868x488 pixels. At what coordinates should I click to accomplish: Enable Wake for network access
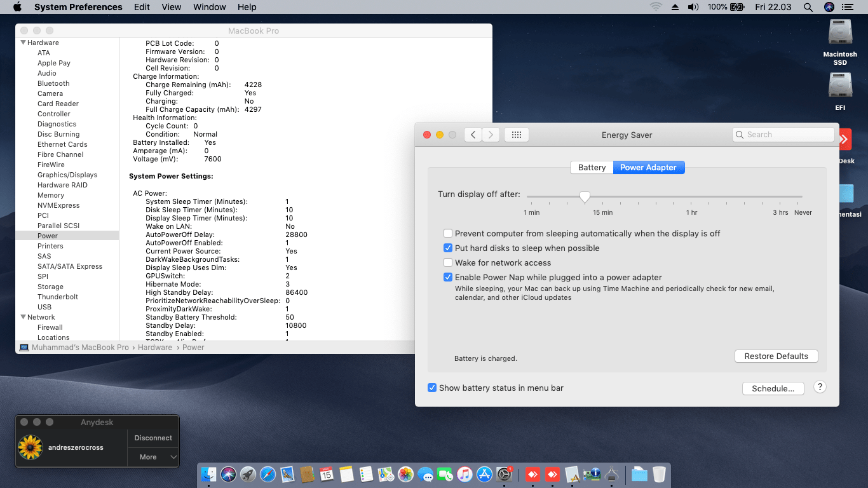pyautogui.click(x=448, y=263)
